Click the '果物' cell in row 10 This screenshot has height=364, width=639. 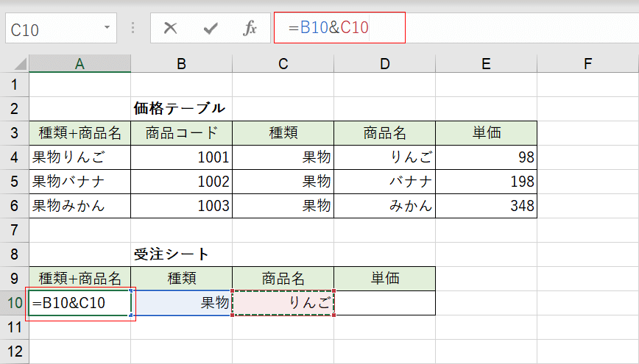(181, 303)
